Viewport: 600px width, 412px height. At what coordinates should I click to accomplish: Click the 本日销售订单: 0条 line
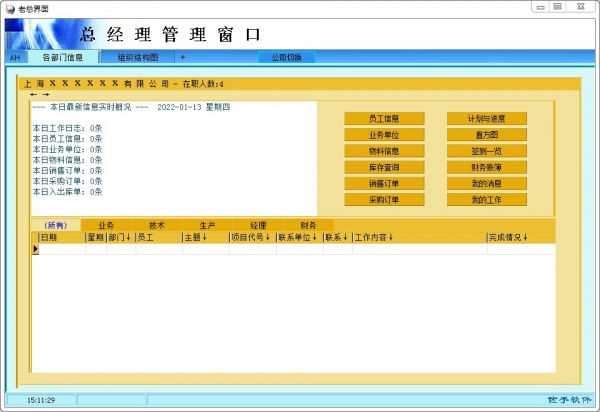pos(67,171)
